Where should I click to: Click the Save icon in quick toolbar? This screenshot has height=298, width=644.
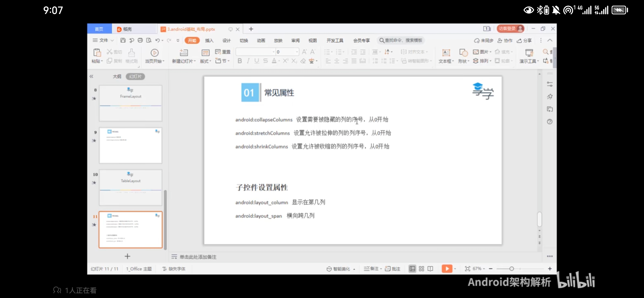[123, 40]
